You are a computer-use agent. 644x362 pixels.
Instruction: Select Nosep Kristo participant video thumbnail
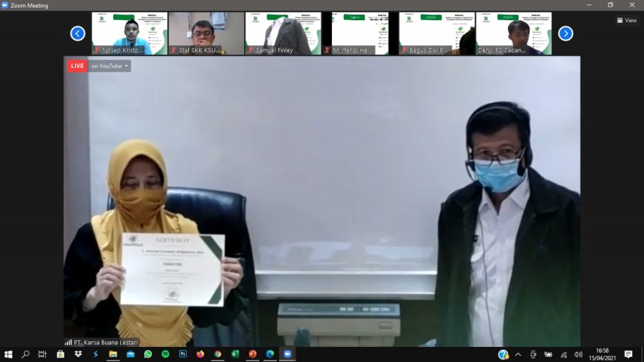(129, 33)
